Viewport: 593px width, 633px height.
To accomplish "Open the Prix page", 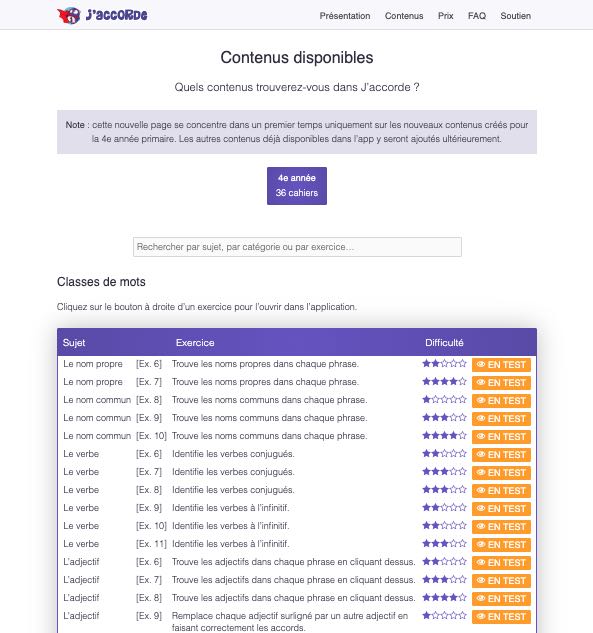I will coord(446,16).
